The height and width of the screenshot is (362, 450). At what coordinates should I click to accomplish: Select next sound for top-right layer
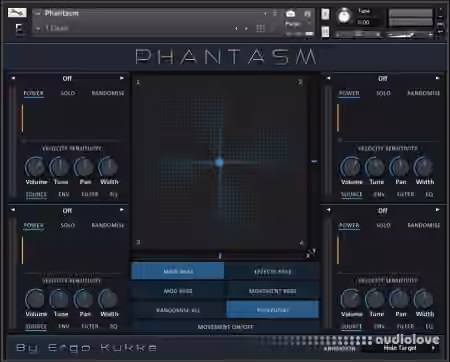[437, 78]
